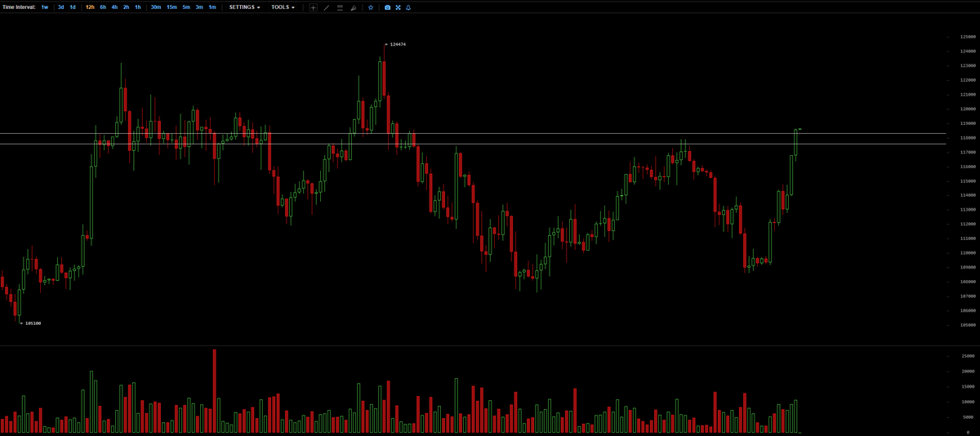Open price alerts bell icon

coord(408,7)
